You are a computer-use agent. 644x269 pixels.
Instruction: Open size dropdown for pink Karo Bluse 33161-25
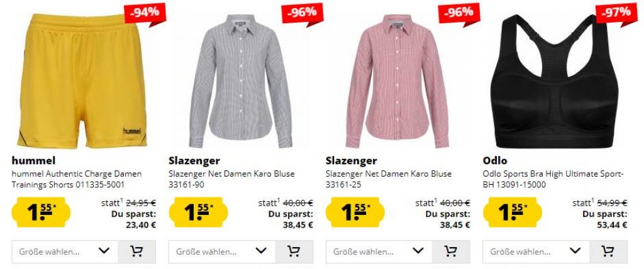pos(379,251)
